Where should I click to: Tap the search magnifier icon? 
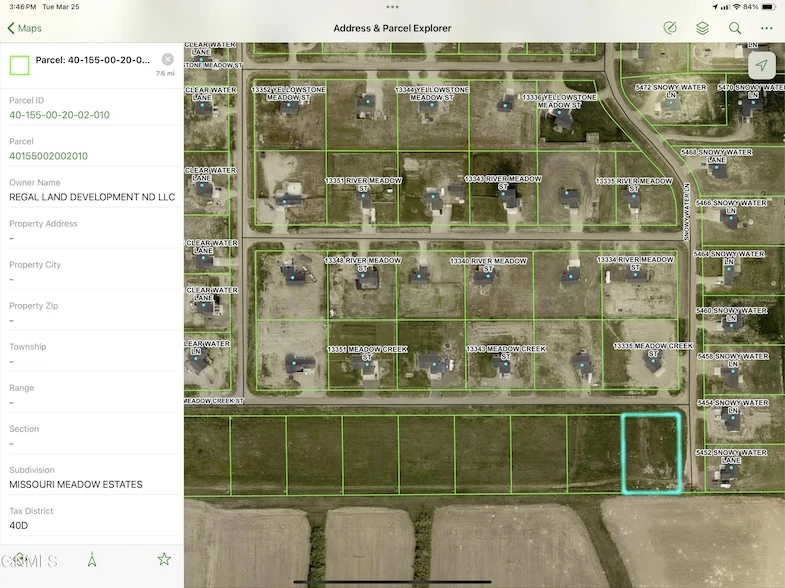click(x=735, y=28)
